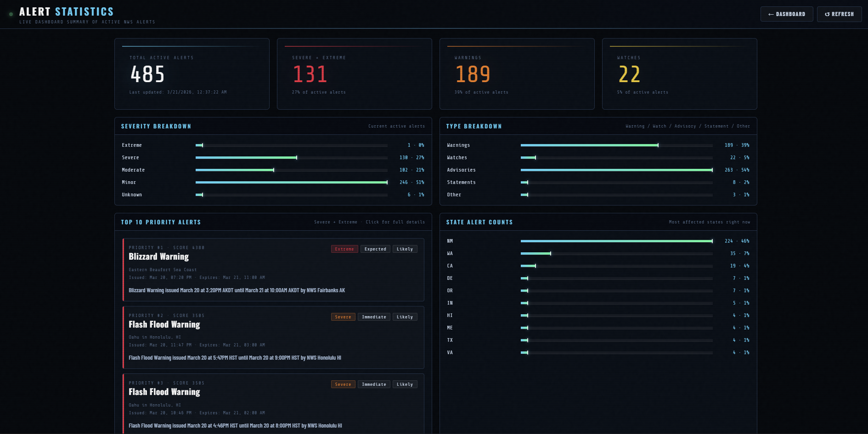Click the Watches row label in Type Breakdown

[x=457, y=158]
